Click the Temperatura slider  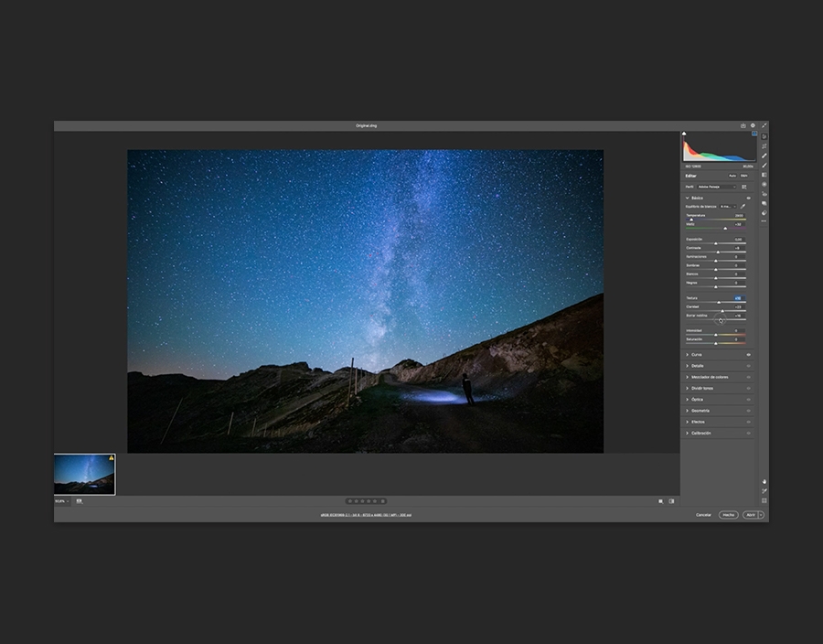click(x=716, y=220)
